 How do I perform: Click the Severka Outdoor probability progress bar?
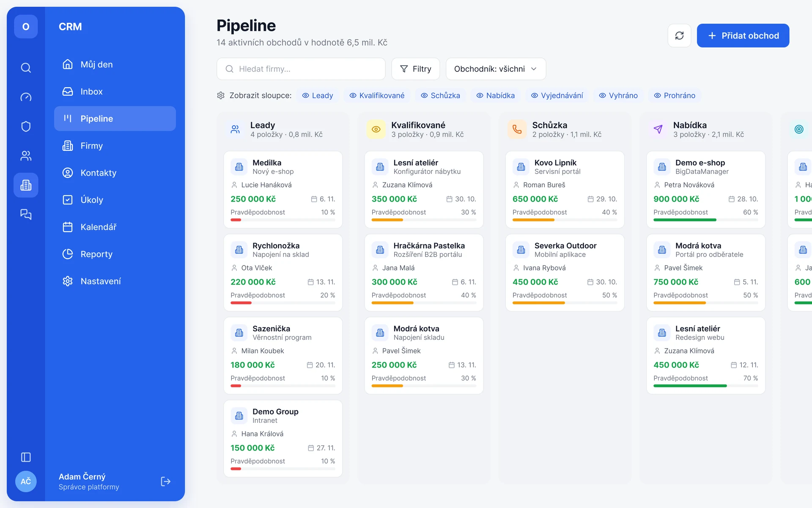coord(565,303)
